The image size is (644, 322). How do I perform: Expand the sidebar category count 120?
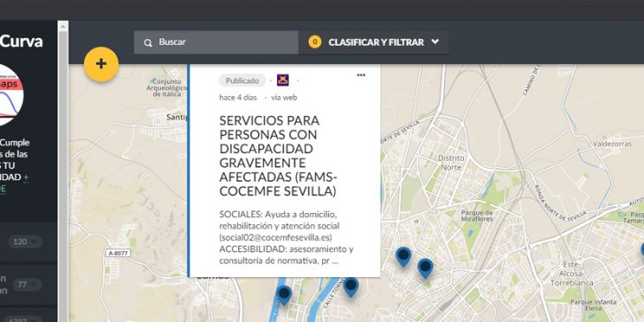24,241
